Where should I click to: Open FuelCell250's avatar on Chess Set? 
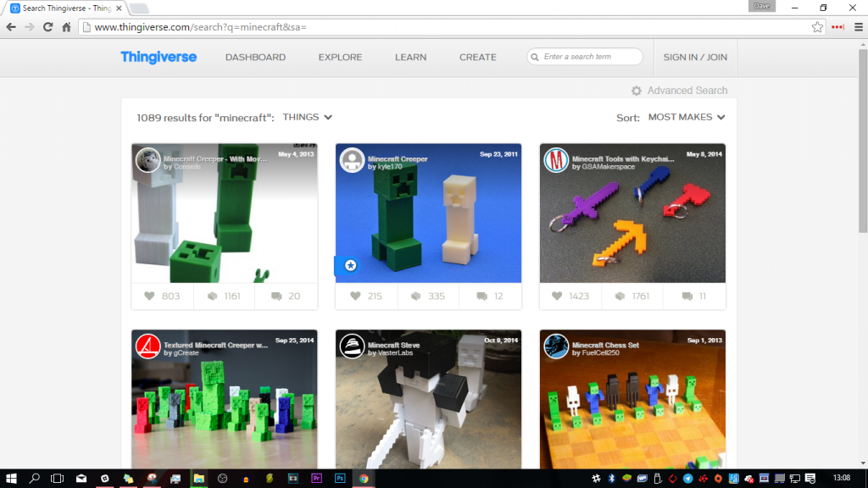click(x=556, y=347)
